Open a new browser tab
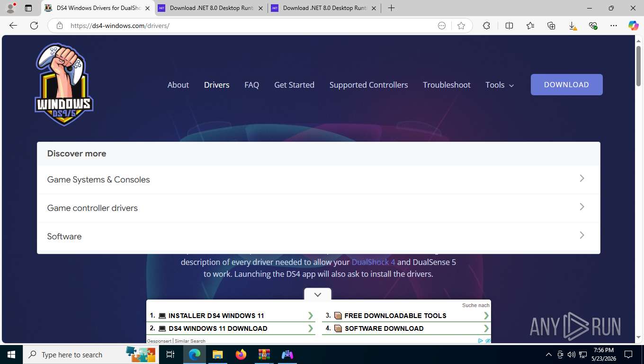This screenshot has height=364, width=644. point(391,8)
